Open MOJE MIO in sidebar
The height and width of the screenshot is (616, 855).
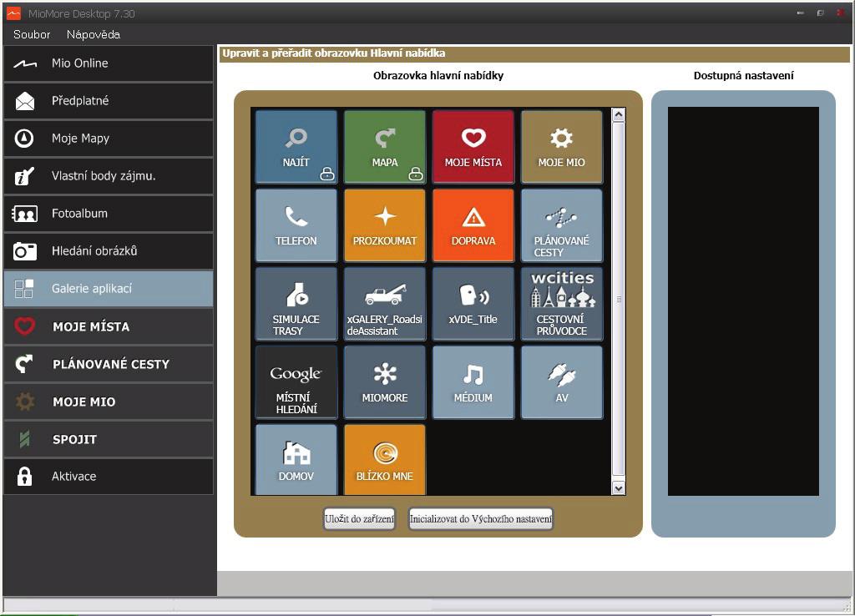click(x=109, y=401)
